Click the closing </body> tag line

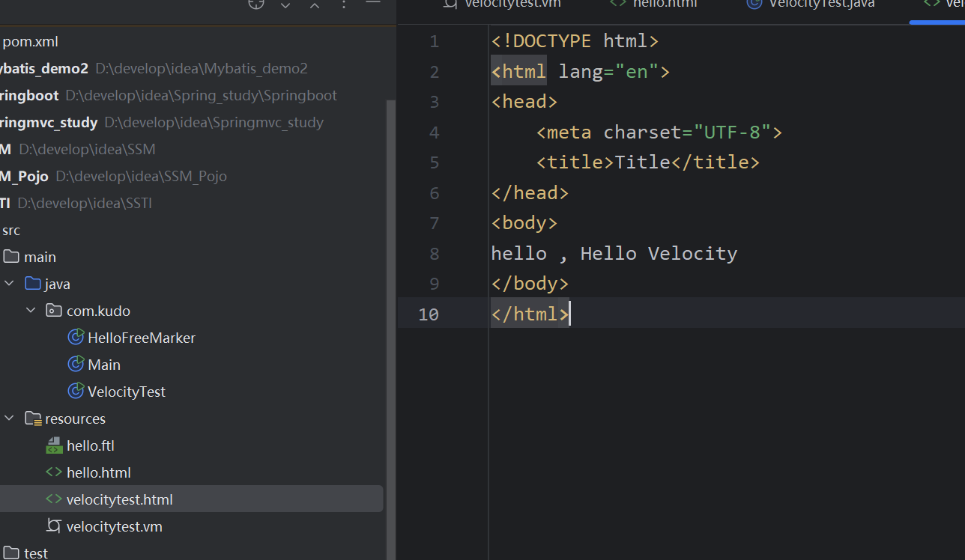(530, 283)
